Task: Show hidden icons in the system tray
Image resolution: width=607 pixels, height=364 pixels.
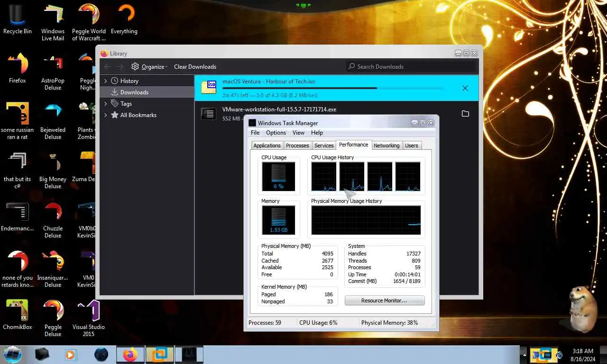Action: 524,355
